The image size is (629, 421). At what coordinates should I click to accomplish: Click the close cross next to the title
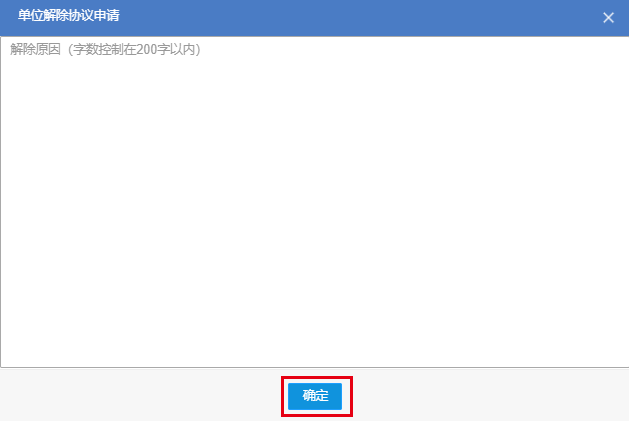608,18
